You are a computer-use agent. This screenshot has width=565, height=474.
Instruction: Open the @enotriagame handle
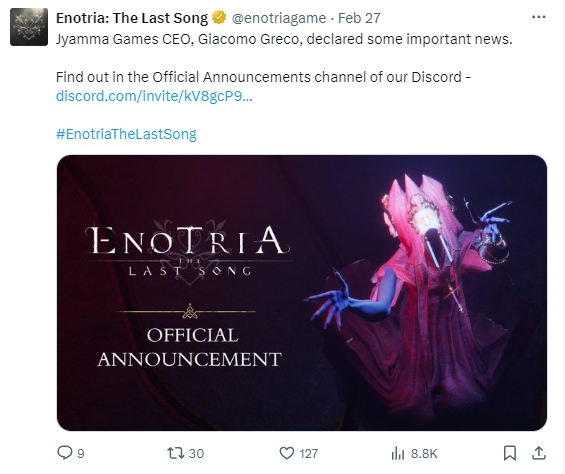point(279,18)
